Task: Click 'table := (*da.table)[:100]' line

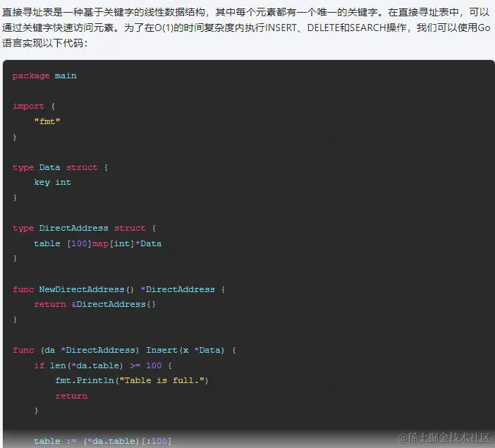Action: pos(103,441)
